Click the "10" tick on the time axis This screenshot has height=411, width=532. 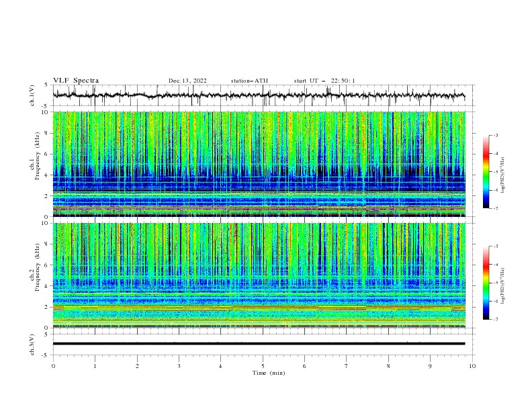point(472,366)
